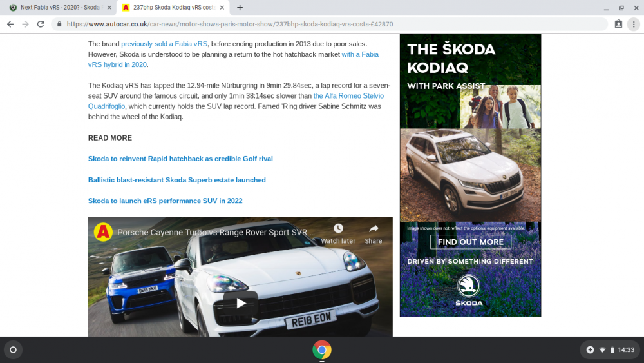Open Chrome three-dot menu
Viewport: 644px width, 363px height.
click(634, 25)
